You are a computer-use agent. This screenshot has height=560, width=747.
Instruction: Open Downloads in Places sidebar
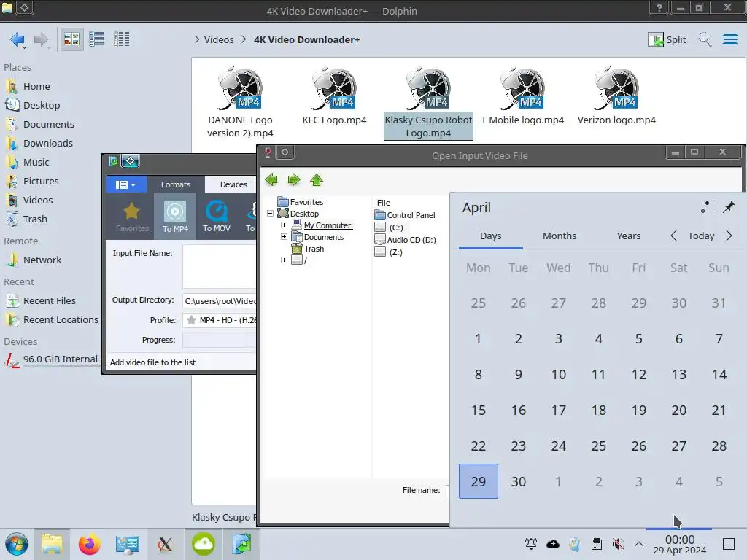[47, 144]
